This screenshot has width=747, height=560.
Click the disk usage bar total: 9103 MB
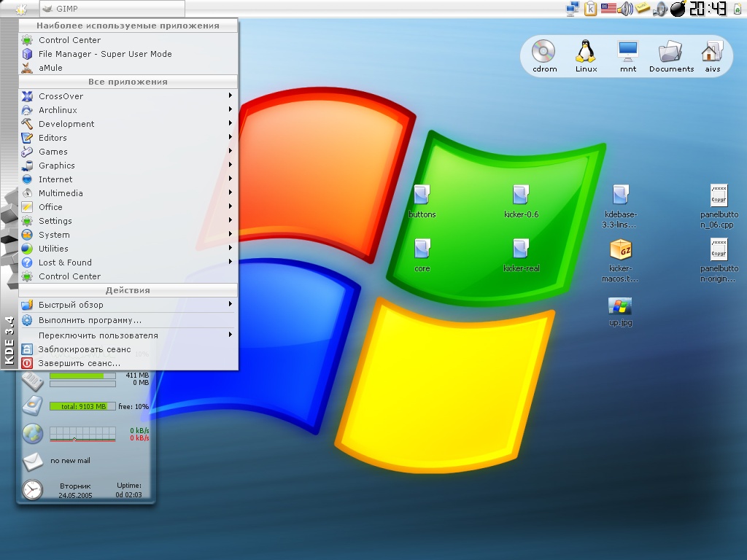point(83,406)
